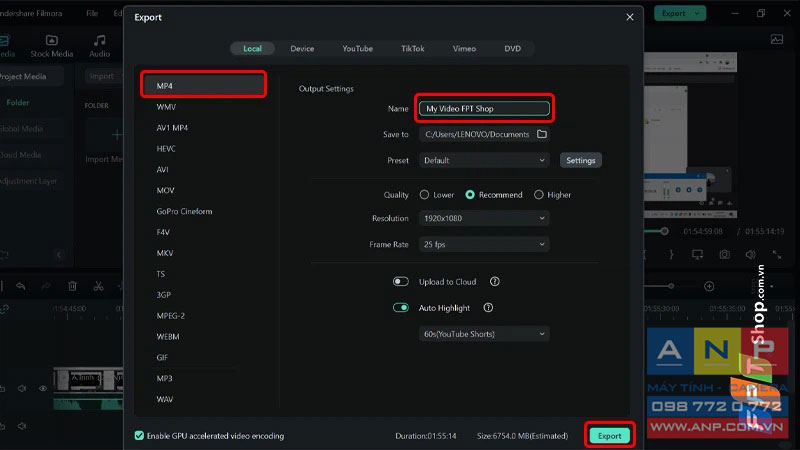Switch to Device export tab
Screen dimensions: 800x450
[302, 48]
